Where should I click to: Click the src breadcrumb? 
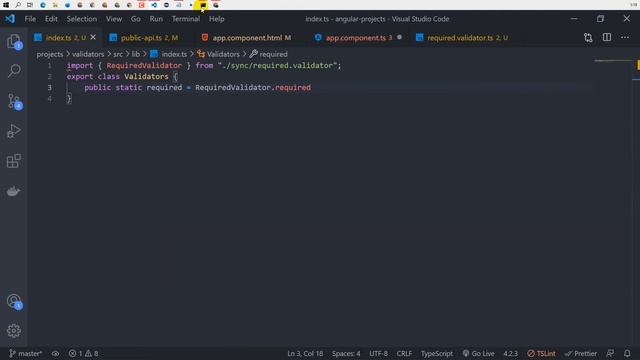click(118, 54)
